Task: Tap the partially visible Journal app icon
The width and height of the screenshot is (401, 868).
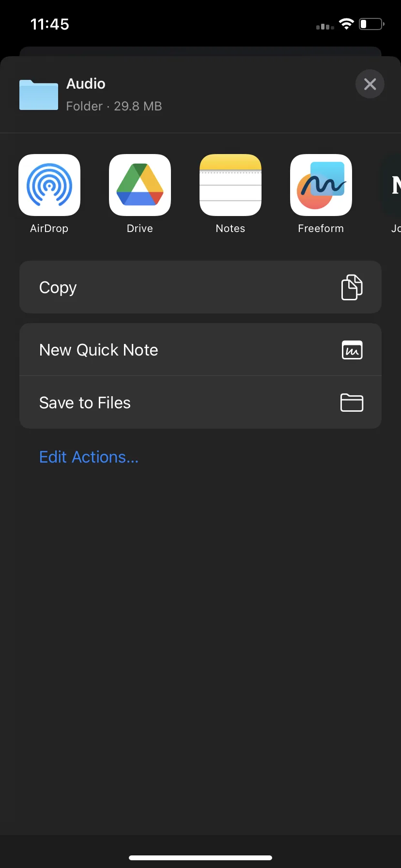Action: (391, 185)
